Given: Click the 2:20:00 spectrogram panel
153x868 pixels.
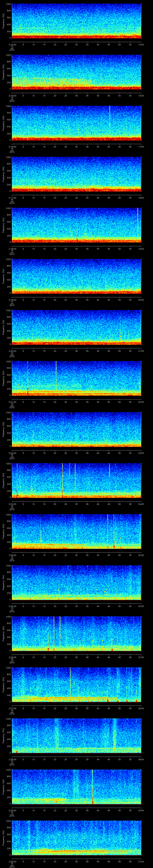Looking at the screenshot, I should tap(76, 327).
